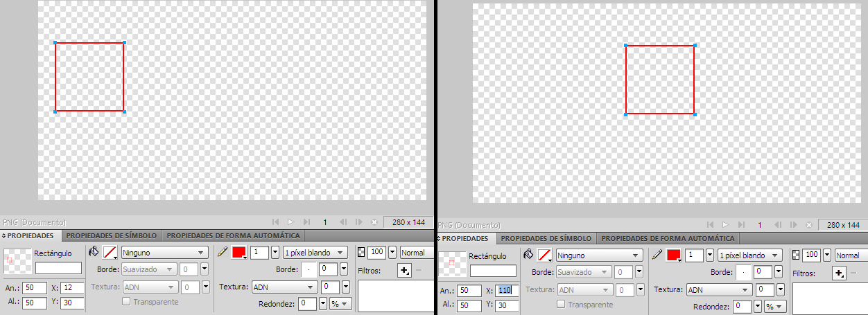
Task: Click the stop (x) icon in left window
Action: click(x=374, y=222)
